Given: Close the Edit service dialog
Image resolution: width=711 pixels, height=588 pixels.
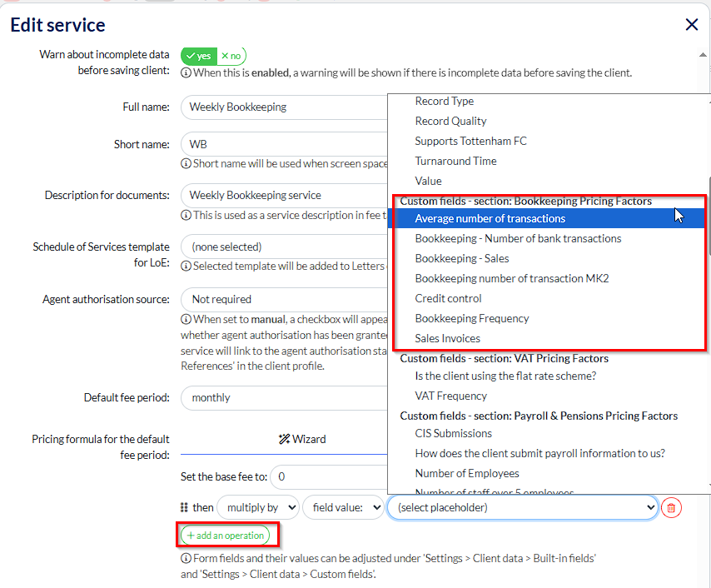Looking at the screenshot, I should [691, 25].
